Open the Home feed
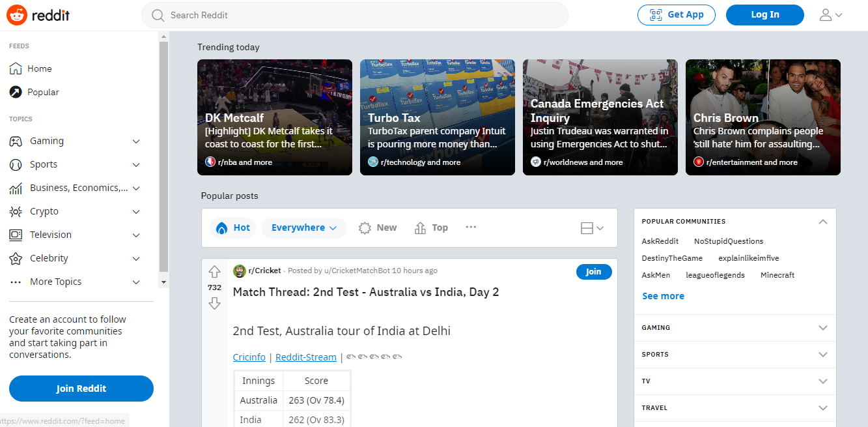Viewport: 868px width, 427px height. pos(31,68)
